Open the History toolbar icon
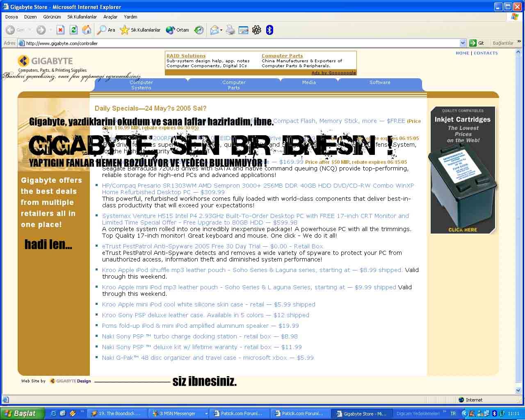This screenshot has width=525, height=420. [199, 30]
